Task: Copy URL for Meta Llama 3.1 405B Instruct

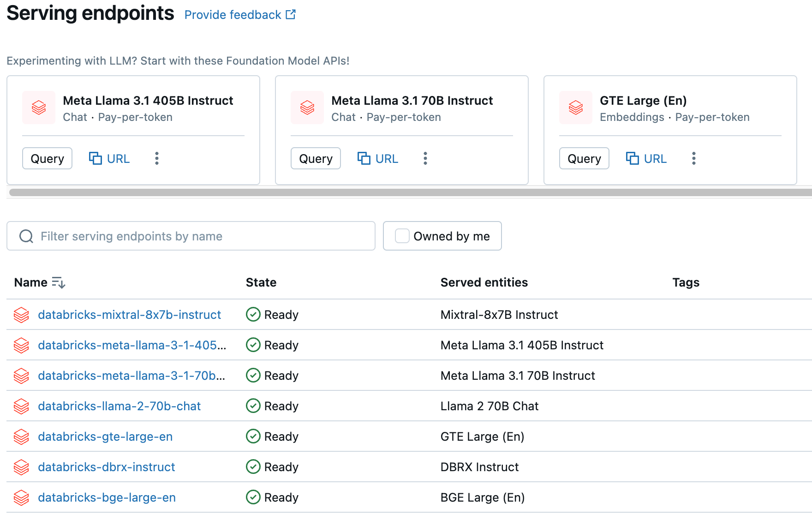Action: [x=109, y=158]
